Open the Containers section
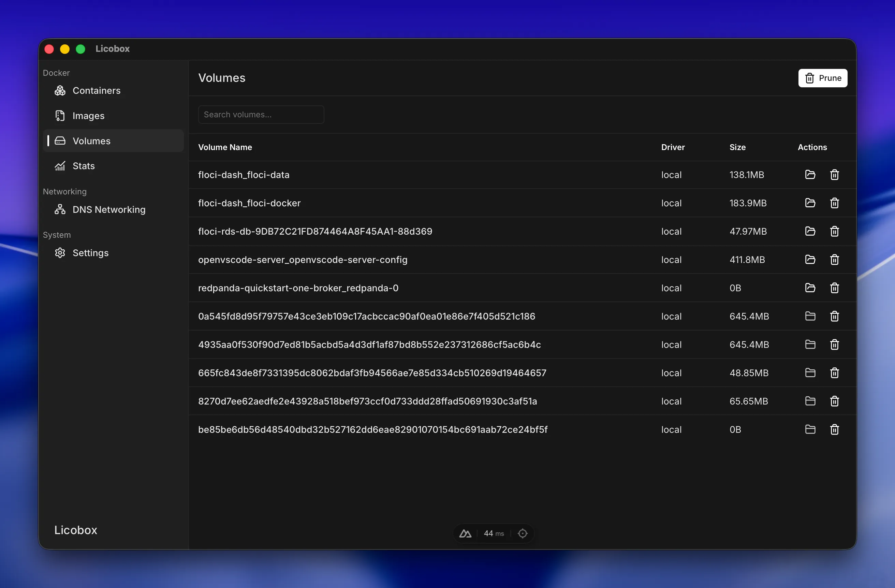Viewport: 895px width, 588px height. coord(113,91)
